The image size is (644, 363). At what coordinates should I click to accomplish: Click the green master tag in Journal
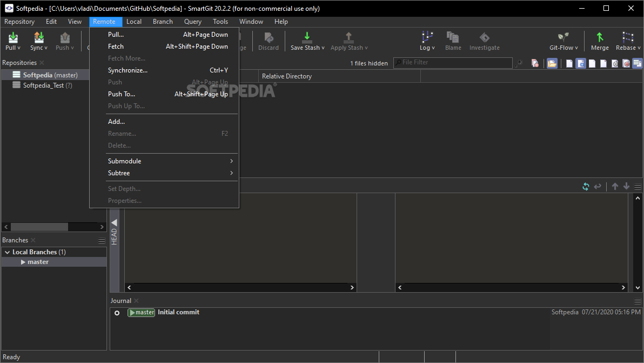point(142,313)
